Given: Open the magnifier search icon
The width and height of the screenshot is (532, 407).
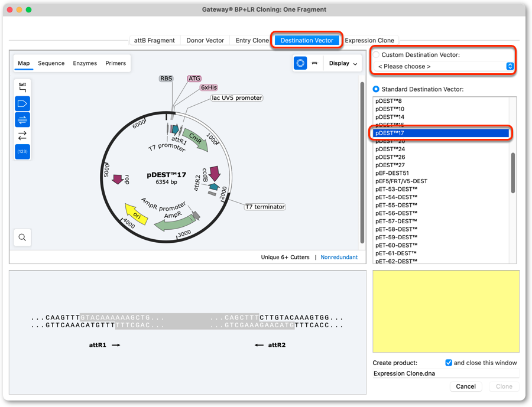Looking at the screenshot, I should [22, 237].
